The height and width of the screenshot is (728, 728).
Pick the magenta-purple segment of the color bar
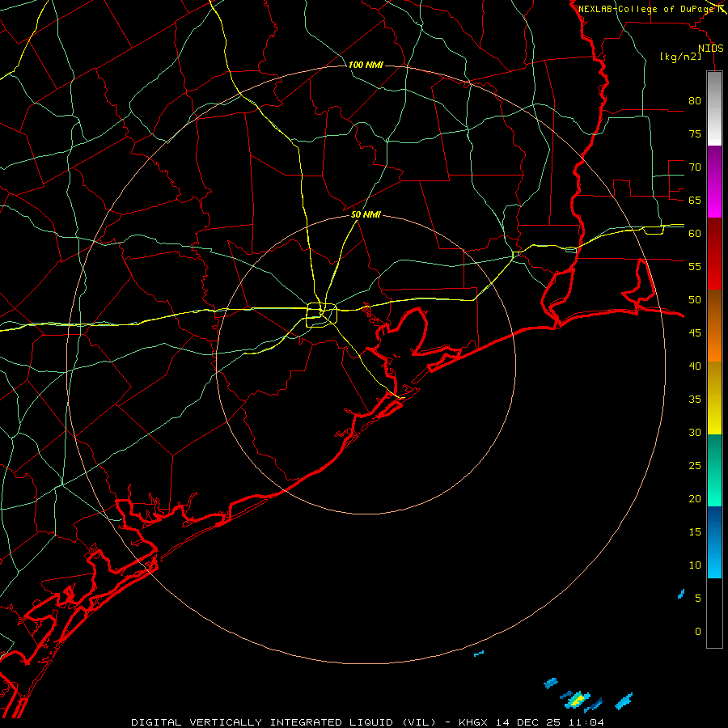714,181
